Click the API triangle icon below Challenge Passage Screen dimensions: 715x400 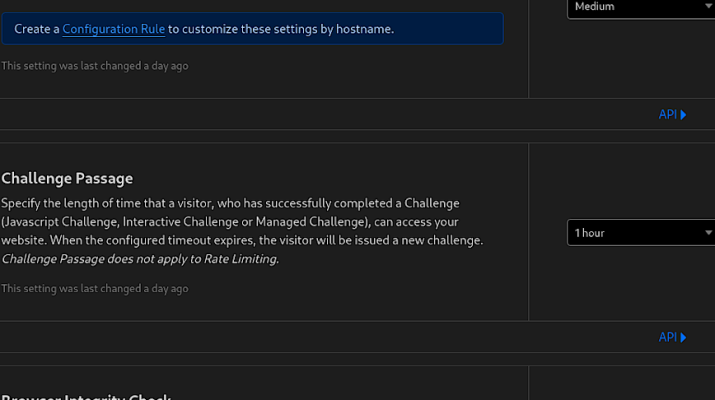684,338
